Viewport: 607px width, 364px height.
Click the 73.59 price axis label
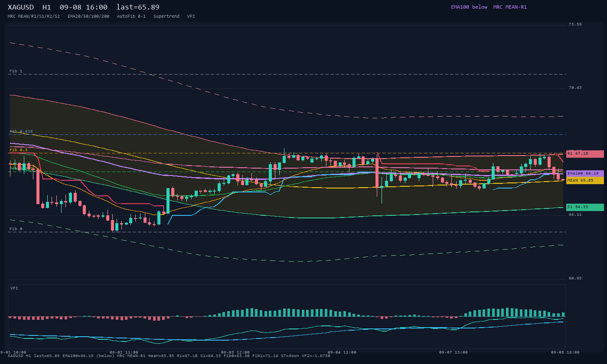point(575,24)
